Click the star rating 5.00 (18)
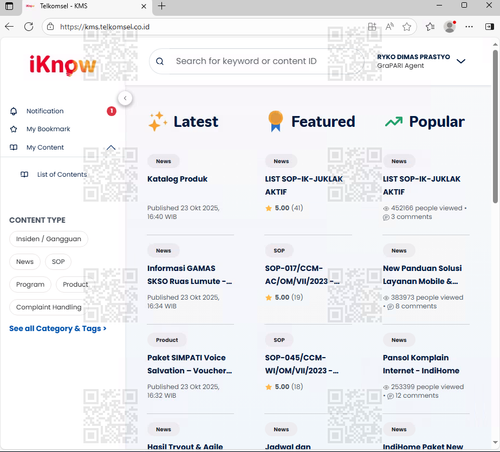Viewport: 500px width, 452px height. pyautogui.click(x=284, y=387)
